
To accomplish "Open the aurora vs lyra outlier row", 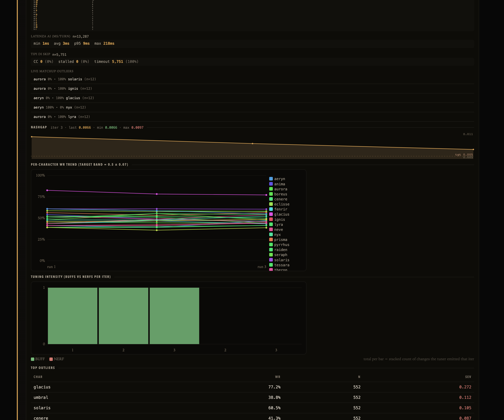I will [253, 117].
